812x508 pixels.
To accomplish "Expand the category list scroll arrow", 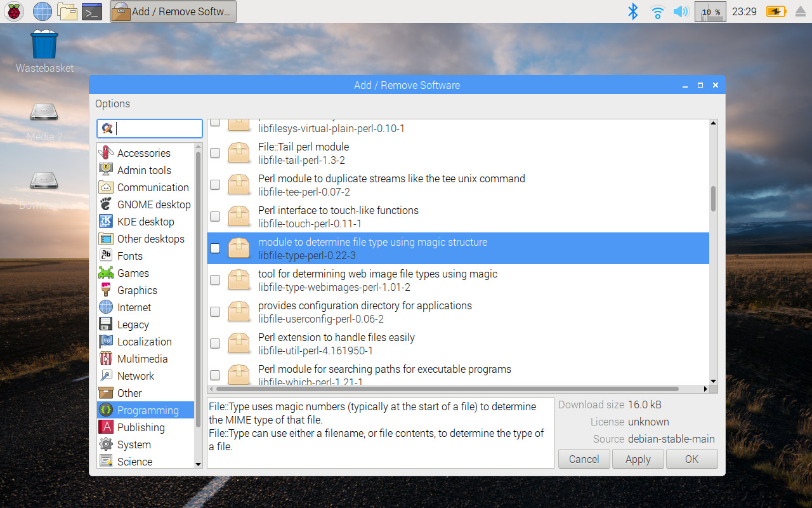I will click(198, 464).
